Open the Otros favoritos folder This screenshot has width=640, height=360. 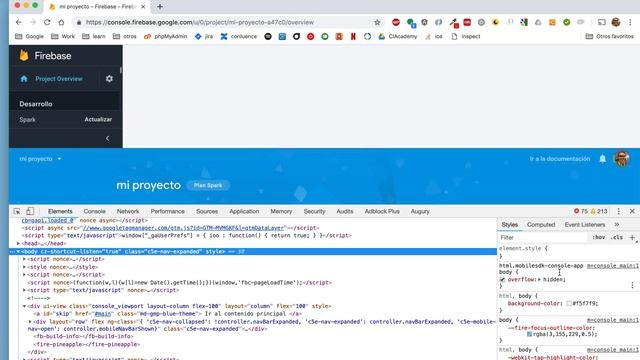(x=609, y=36)
